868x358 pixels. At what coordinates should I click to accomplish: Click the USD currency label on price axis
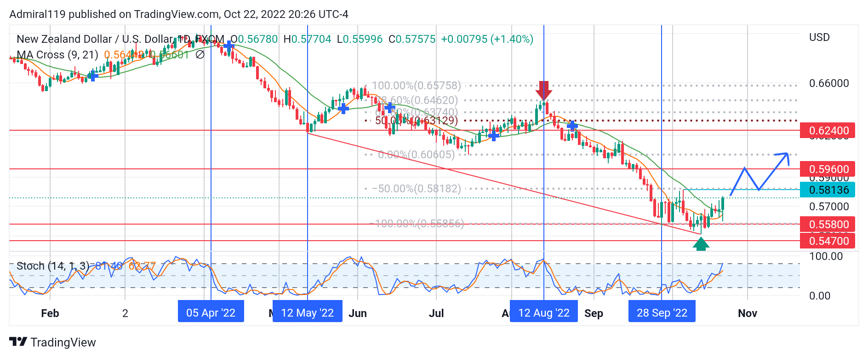tap(819, 37)
